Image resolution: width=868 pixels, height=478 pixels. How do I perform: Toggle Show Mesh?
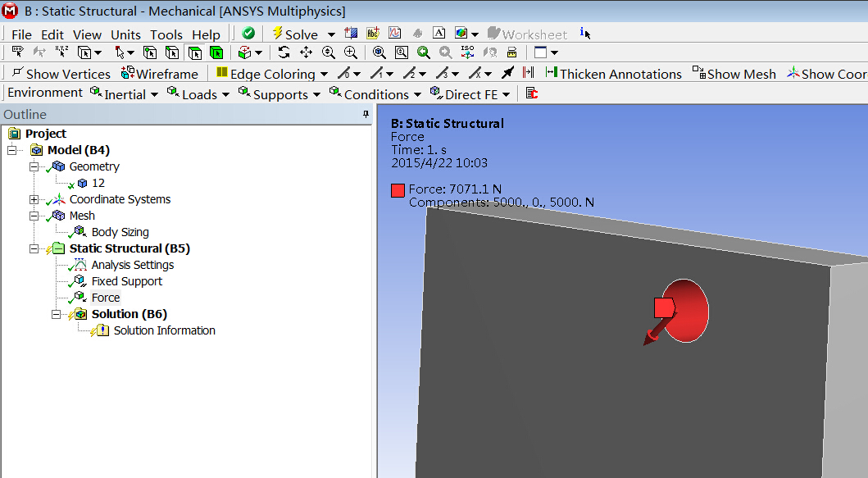click(734, 74)
